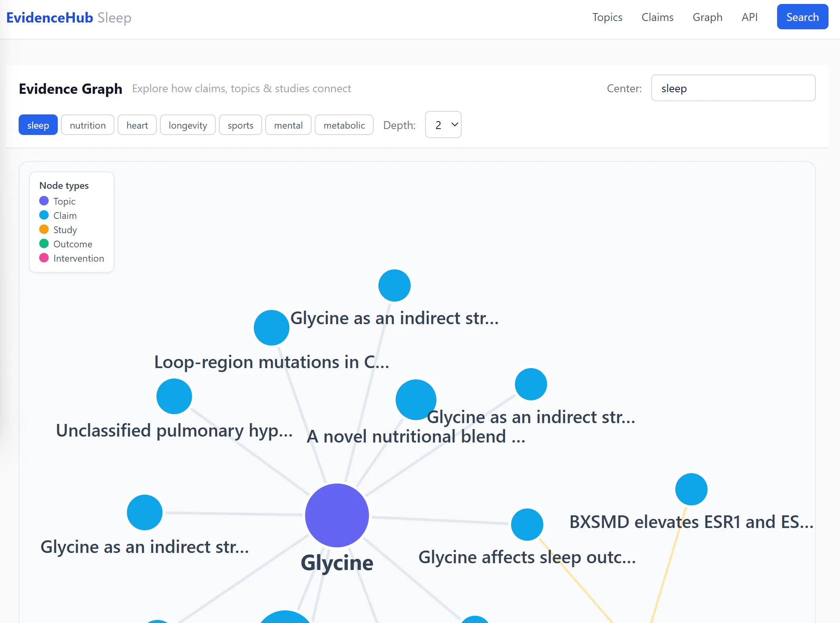Select the heart topic chip
Viewport: 840px width, 623px height.
[137, 125]
